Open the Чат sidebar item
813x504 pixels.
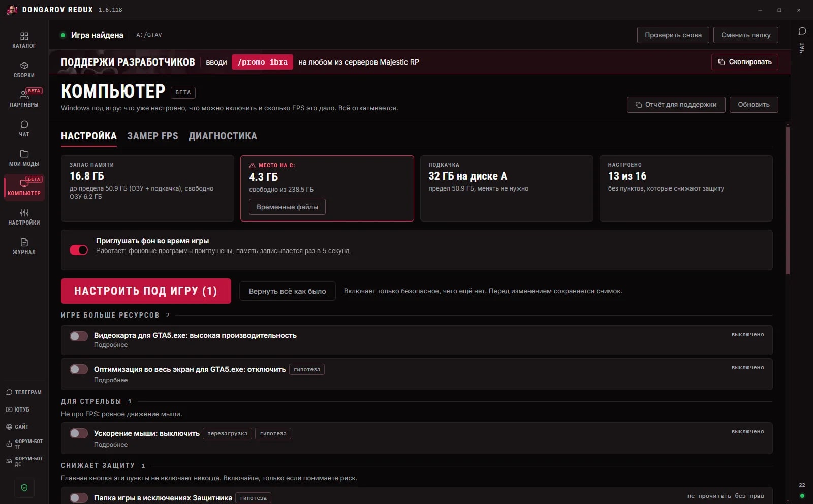tap(24, 129)
